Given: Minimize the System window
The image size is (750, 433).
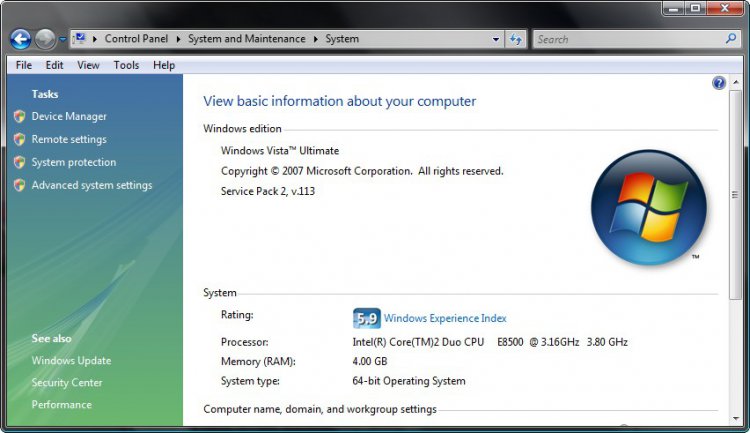Looking at the screenshot, I should (673, 8).
